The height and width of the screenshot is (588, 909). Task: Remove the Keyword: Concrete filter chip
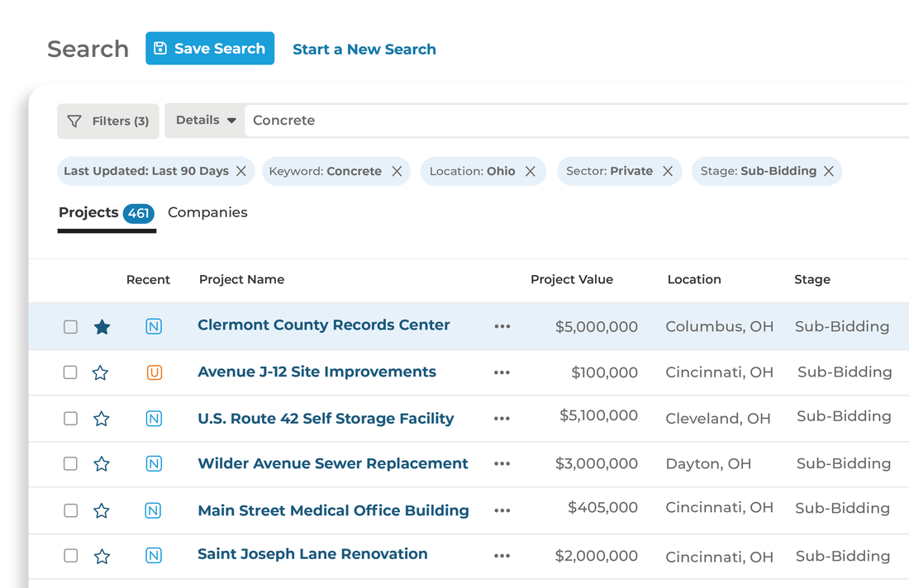[x=397, y=171]
